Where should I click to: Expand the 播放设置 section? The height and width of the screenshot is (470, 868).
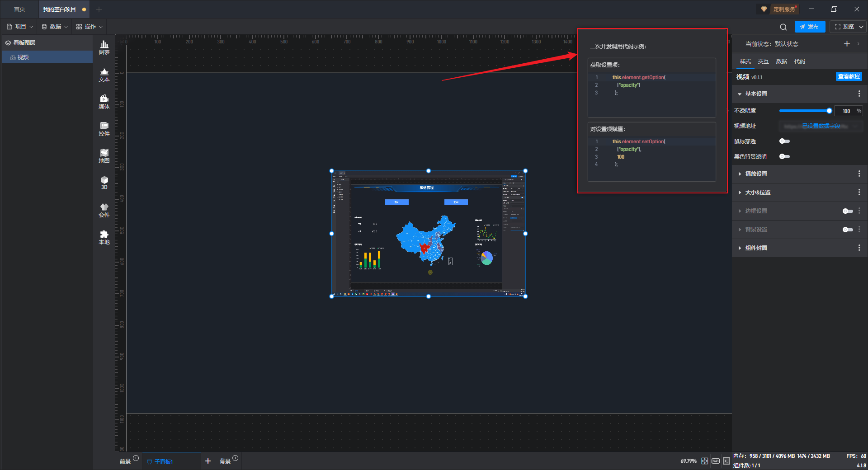756,174
